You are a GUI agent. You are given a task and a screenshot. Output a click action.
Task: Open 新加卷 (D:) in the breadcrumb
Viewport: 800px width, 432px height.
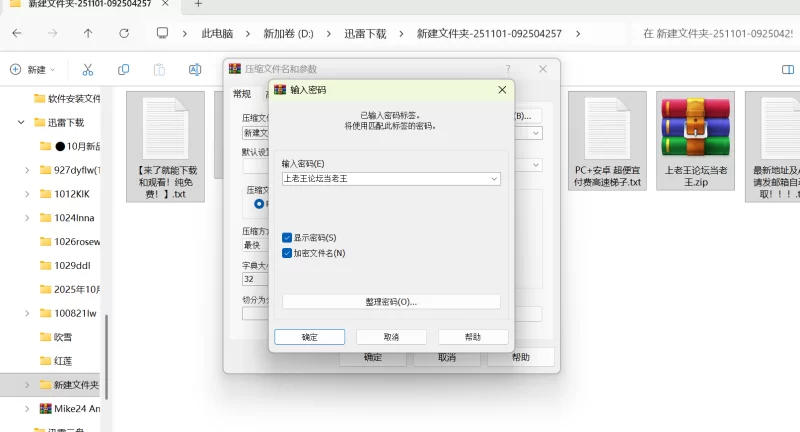pos(288,34)
